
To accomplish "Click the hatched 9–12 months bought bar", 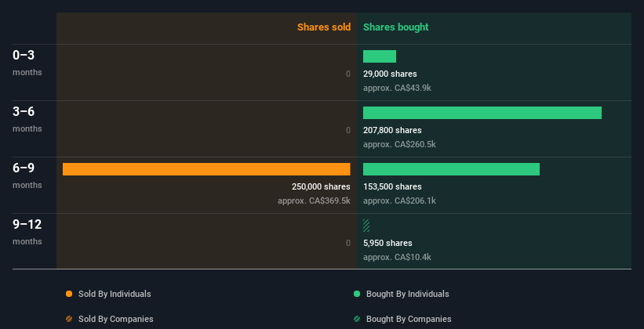I will pyautogui.click(x=366, y=226).
